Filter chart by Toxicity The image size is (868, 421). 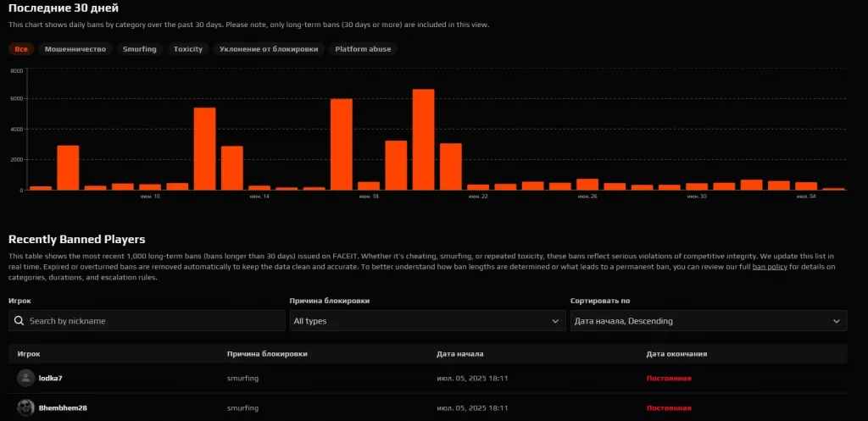(x=187, y=49)
